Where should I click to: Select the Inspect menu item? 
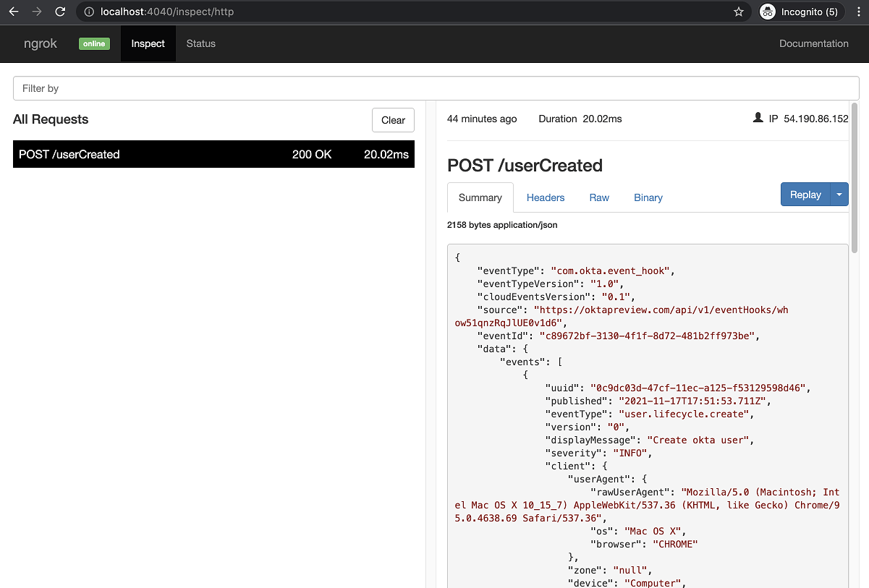click(x=148, y=43)
